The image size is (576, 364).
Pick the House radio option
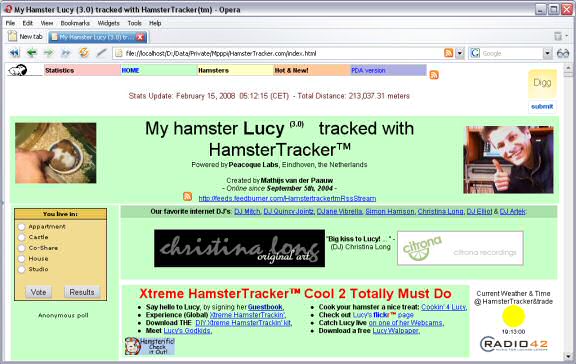(x=22, y=259)
